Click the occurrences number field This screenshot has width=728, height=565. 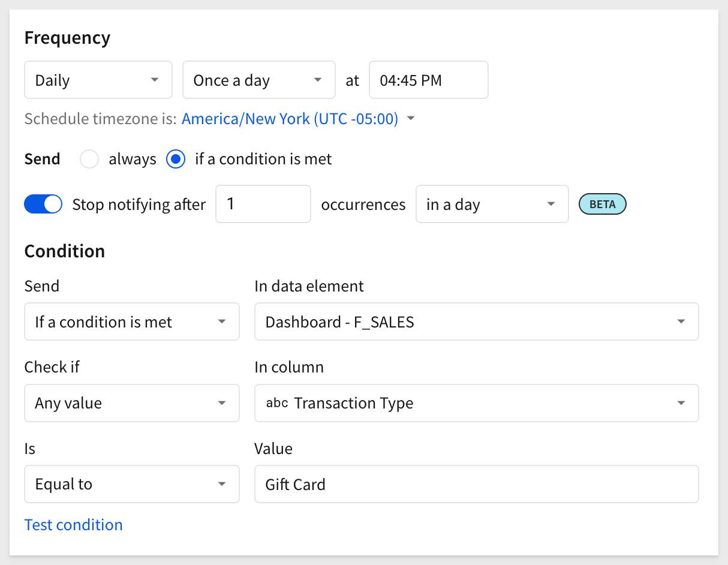(x=263, y=204)
